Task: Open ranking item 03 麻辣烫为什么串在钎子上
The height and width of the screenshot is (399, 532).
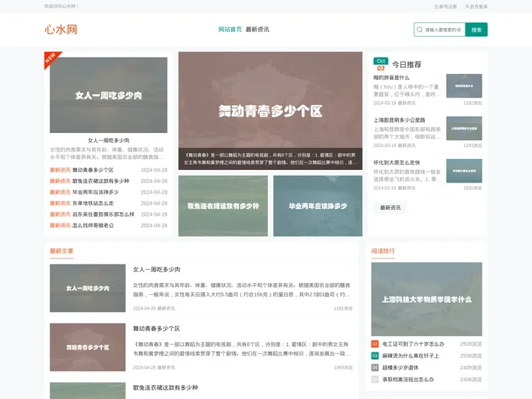Action: (411, 356)
